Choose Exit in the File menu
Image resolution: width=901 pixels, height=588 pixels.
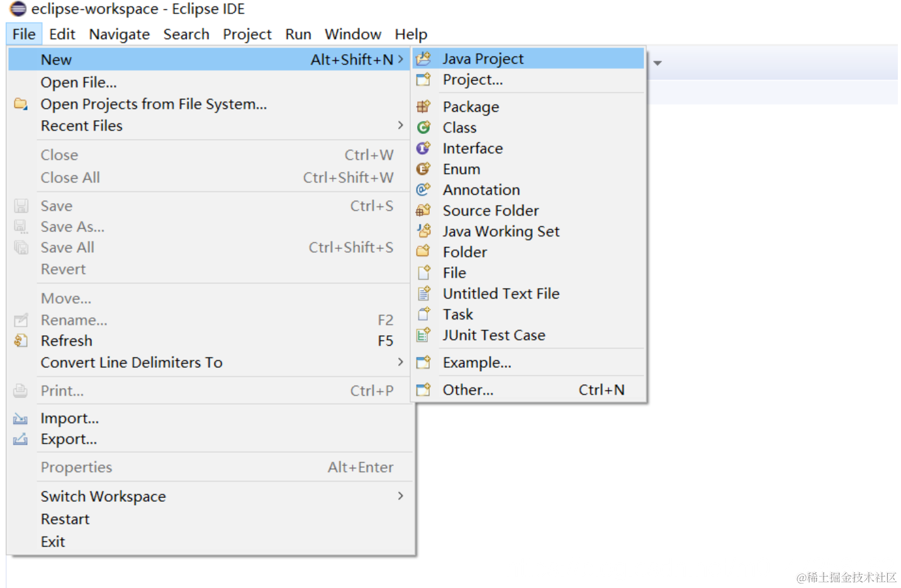point(211,541)
